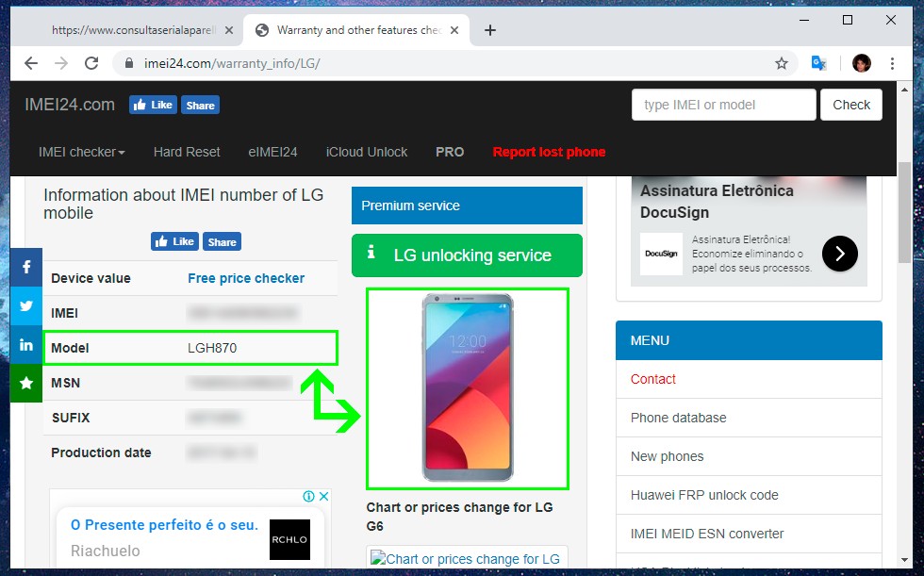Open the Assinatura Eletrônica DocuSign ad title
Viewport: 924px width, 576px height.
(x=717, y=202)
